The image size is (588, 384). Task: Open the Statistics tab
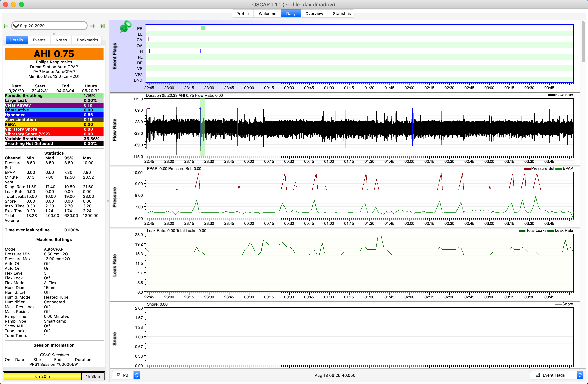(342, 14)
